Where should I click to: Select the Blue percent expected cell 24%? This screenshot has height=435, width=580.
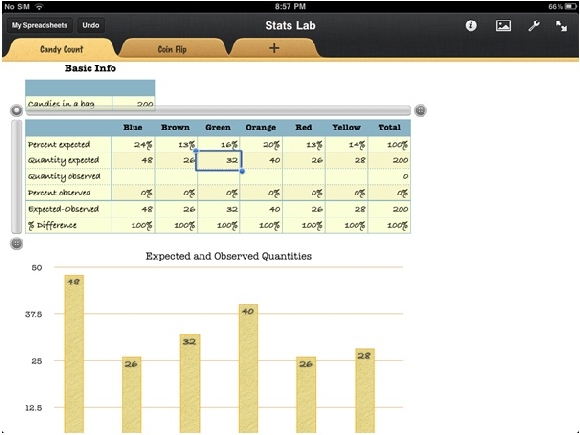[x=133, y=144]
